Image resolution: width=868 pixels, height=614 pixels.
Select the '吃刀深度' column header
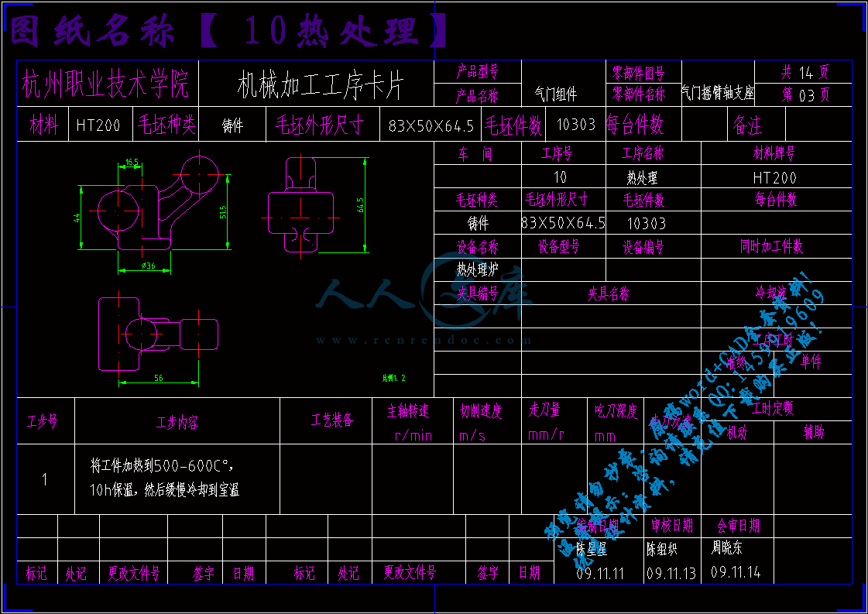[x=616, y=411]
